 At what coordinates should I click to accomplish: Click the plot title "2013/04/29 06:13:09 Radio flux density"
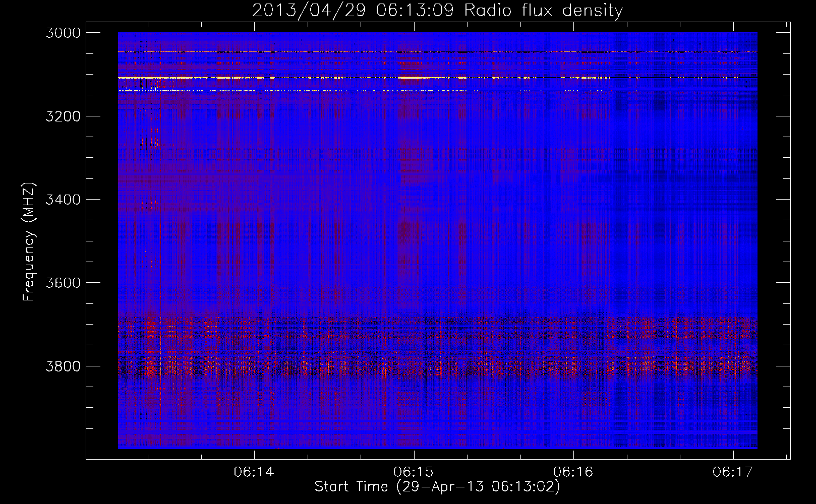click(437, 11)
